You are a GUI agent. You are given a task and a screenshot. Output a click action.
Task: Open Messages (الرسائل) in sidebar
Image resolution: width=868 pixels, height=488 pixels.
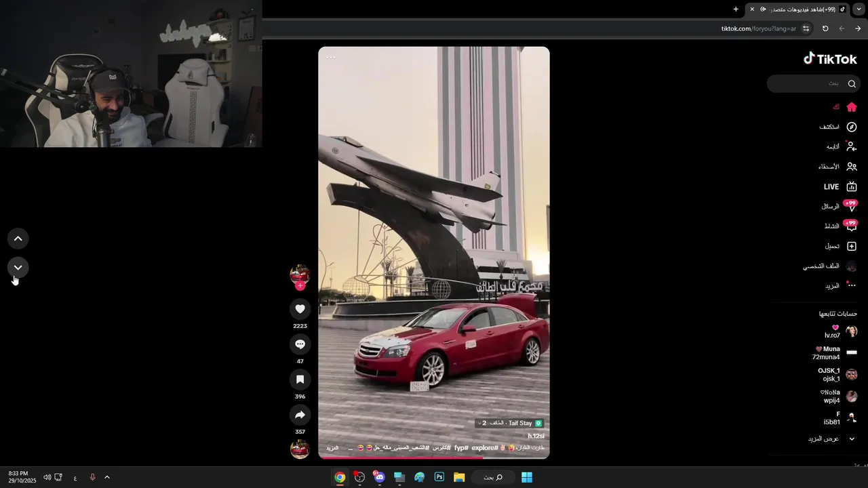[839, 206]
